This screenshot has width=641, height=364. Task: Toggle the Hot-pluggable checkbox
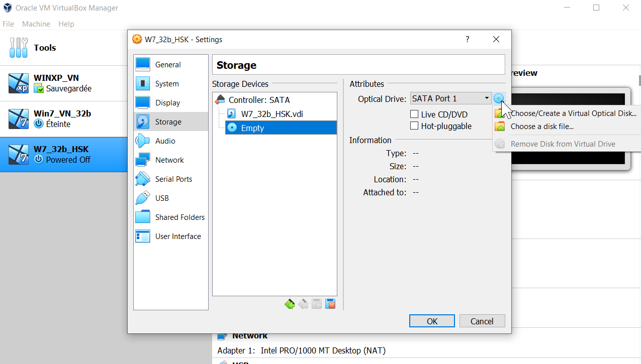click(414, 126)
